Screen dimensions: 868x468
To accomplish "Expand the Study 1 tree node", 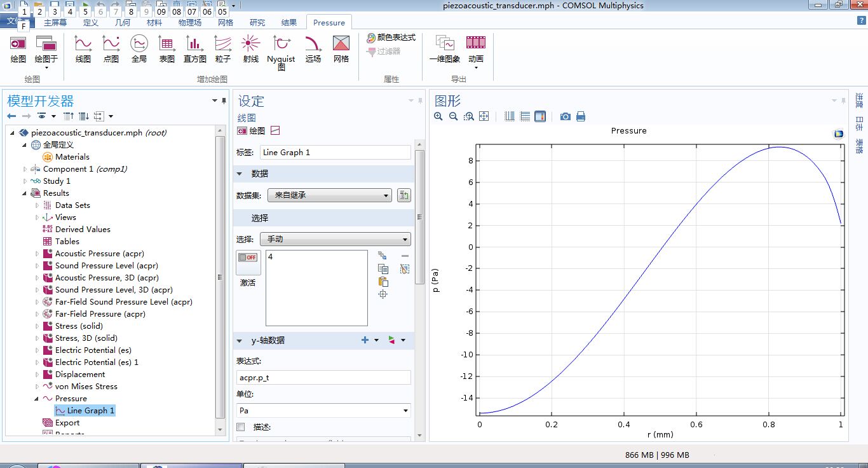I will point(25,181).
